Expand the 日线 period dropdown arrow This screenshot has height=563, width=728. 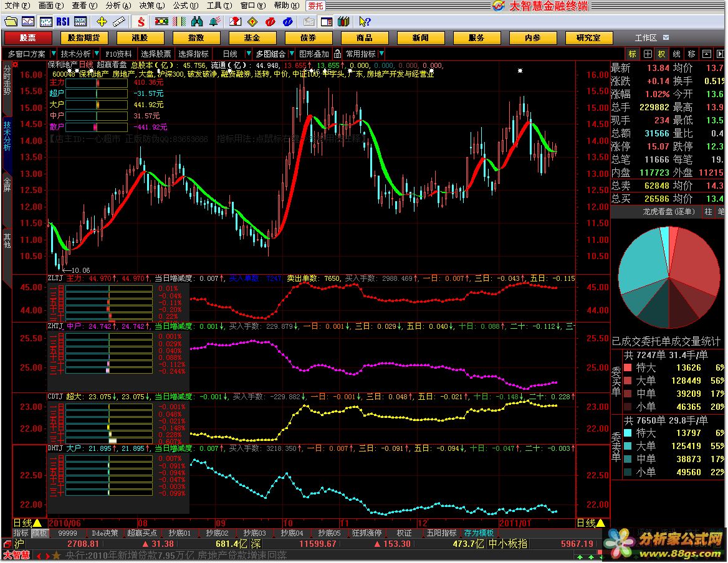(249, 54)
